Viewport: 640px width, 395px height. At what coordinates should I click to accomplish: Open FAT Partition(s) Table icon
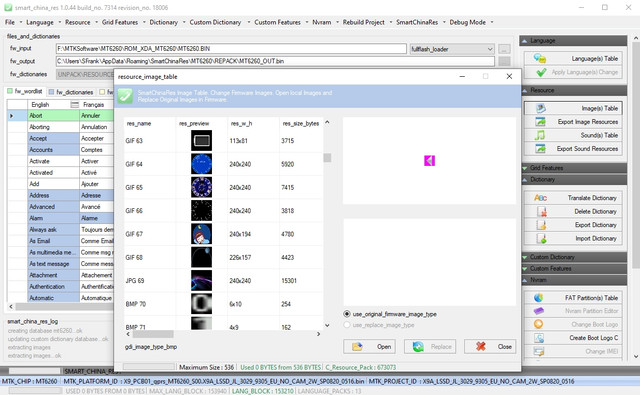[538, 297]
